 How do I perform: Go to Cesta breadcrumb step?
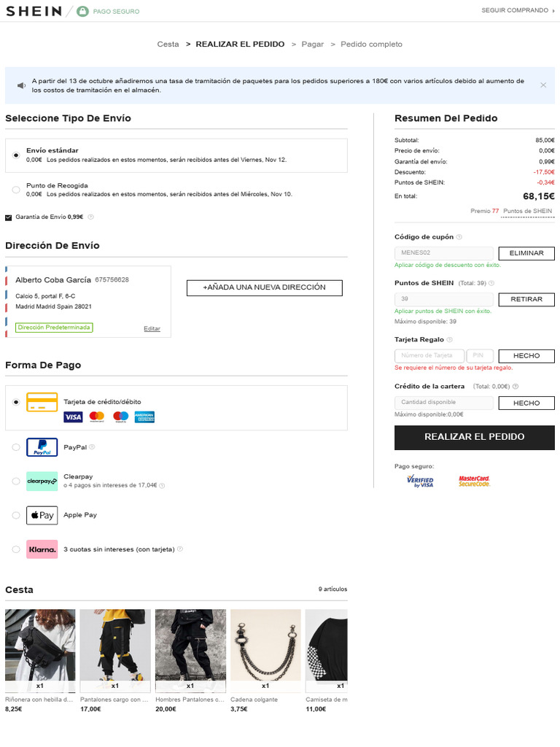(168, 44)
